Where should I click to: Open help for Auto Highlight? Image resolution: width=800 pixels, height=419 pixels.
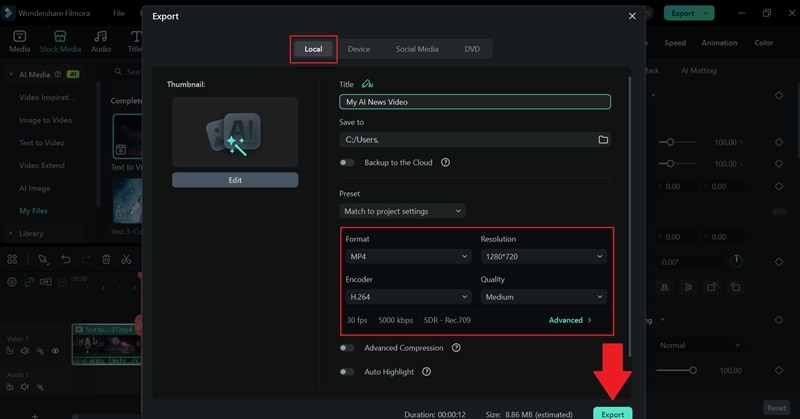(x=427, y=372)
